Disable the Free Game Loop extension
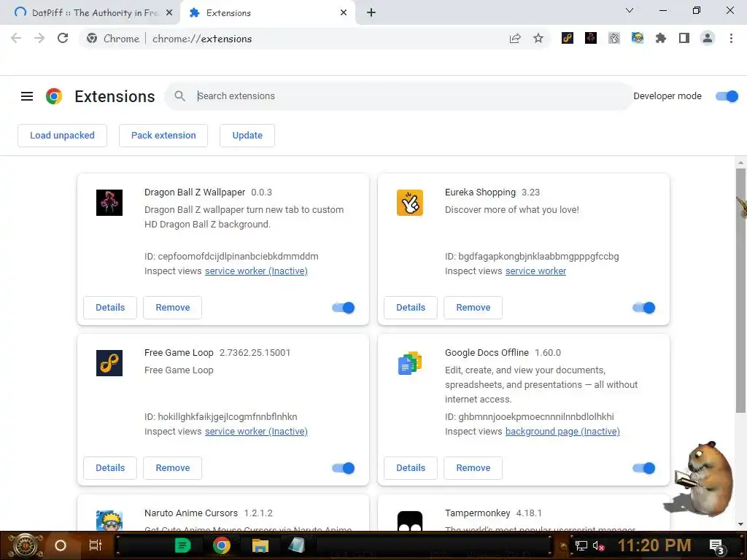The height and width of the screenshot is (560, 747). coord(344,468)
